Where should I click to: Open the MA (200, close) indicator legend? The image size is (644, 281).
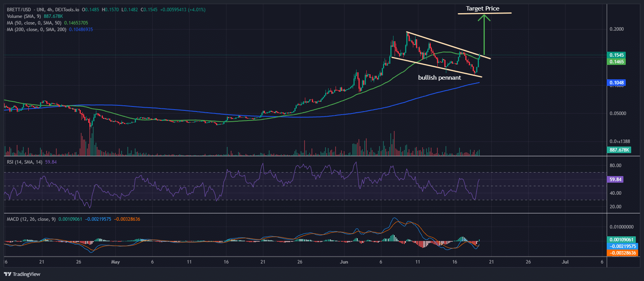(x=37, y=30)
